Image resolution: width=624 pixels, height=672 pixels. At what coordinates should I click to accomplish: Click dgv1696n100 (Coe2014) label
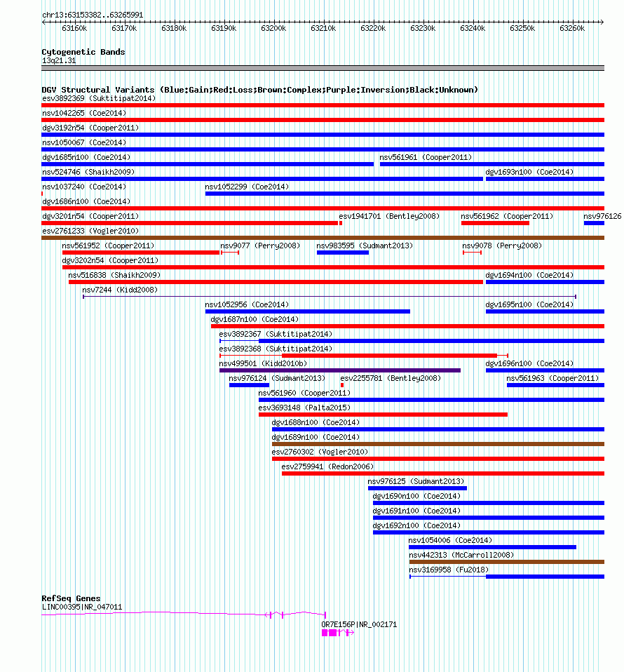[x=529, y=363]
